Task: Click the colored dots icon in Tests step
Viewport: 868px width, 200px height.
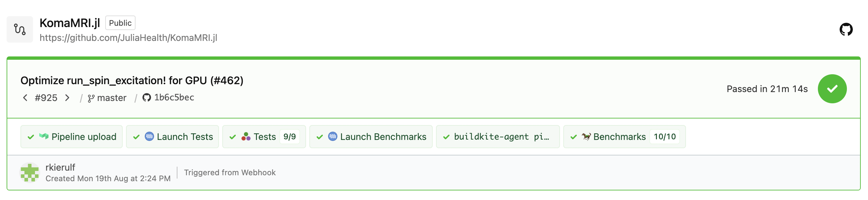Action: point(246,137)
